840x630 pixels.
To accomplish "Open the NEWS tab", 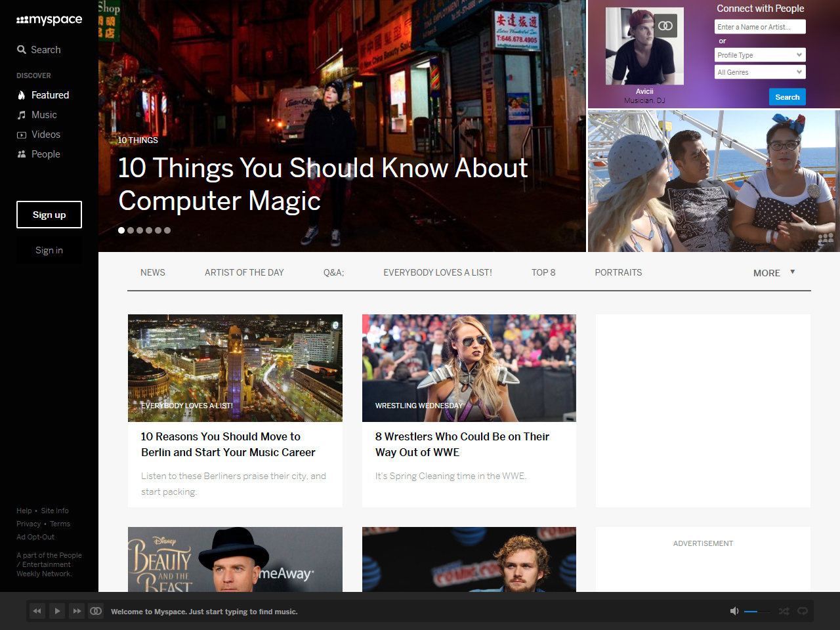I will [153, 272].
